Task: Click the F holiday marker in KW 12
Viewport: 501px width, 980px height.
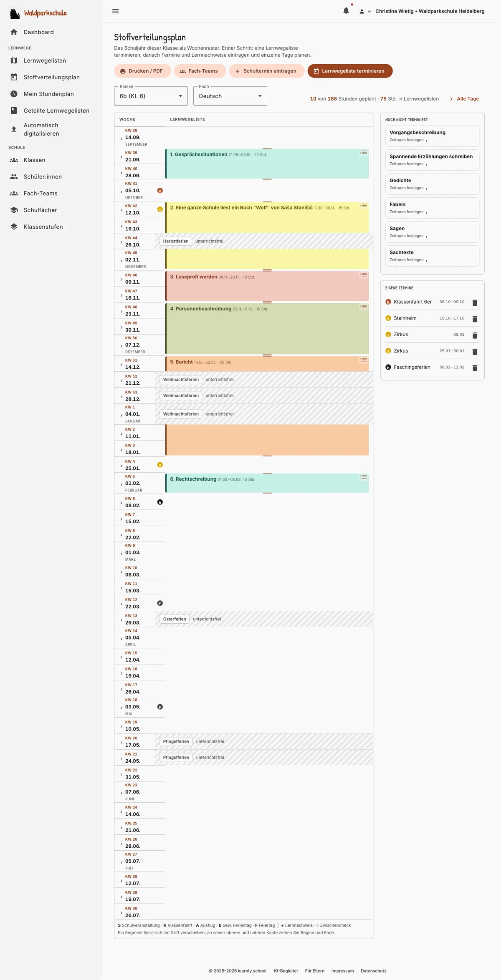Action: [160, 603]
